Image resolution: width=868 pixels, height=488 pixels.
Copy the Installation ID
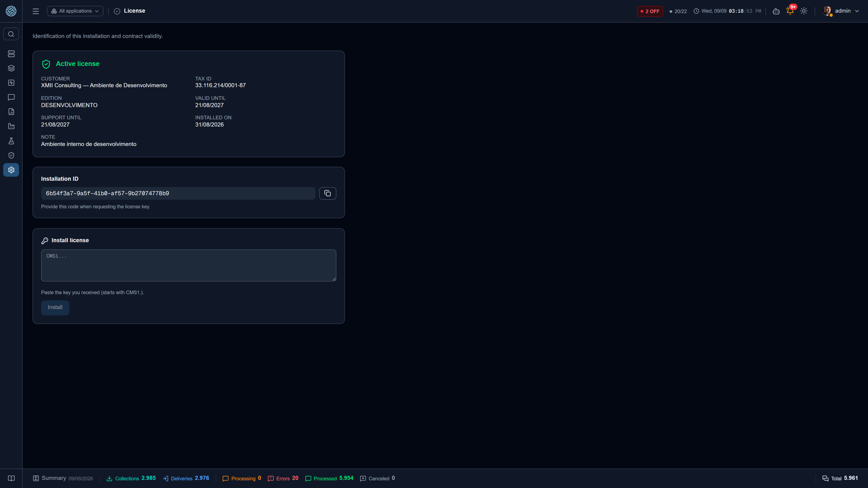tap(328, 193)
